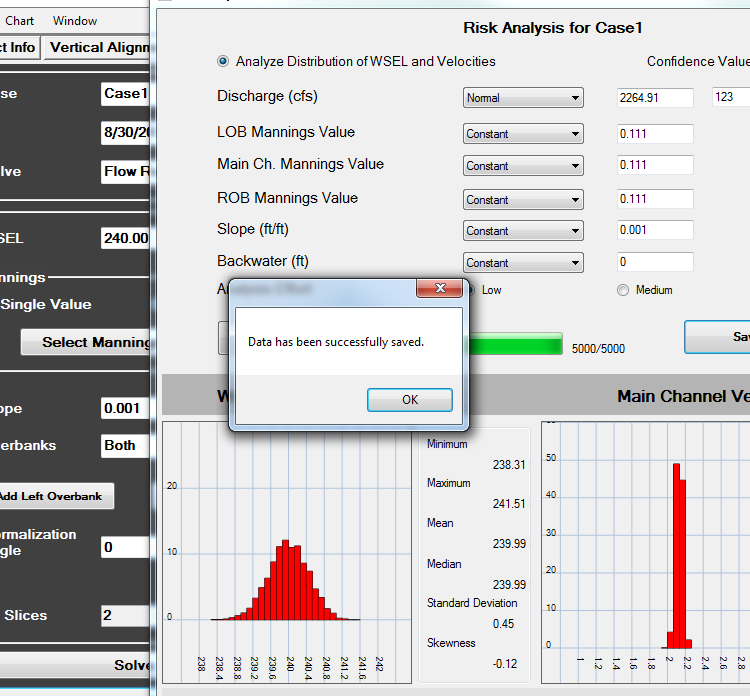This screenshot has width=750, height=696.
Task: Edit the date field showing 8/30
Action: click(125, 133)
